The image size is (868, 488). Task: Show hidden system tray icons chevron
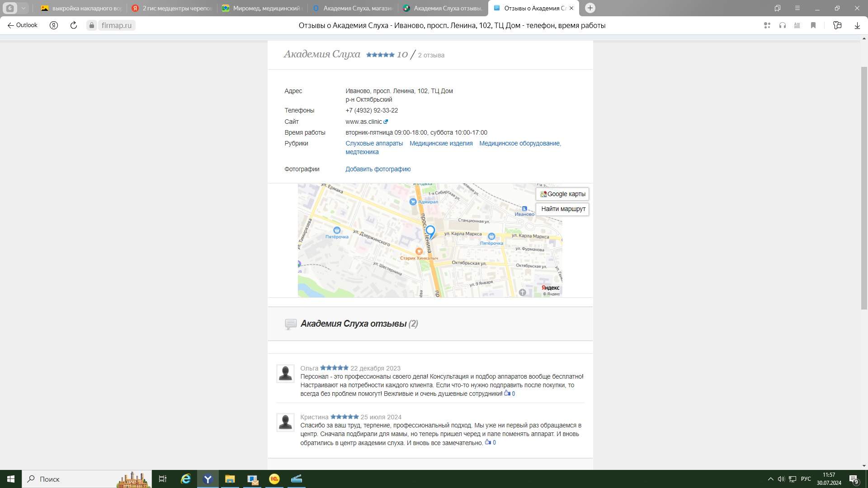point(770,479)
